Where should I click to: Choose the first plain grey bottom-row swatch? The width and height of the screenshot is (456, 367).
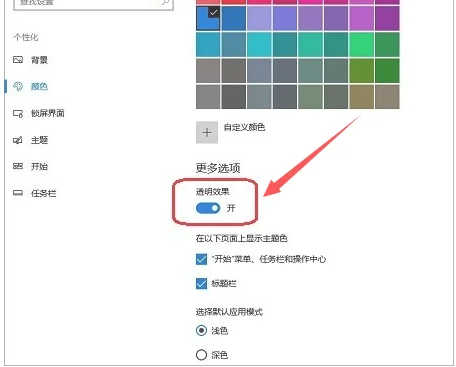pos(208,97)
